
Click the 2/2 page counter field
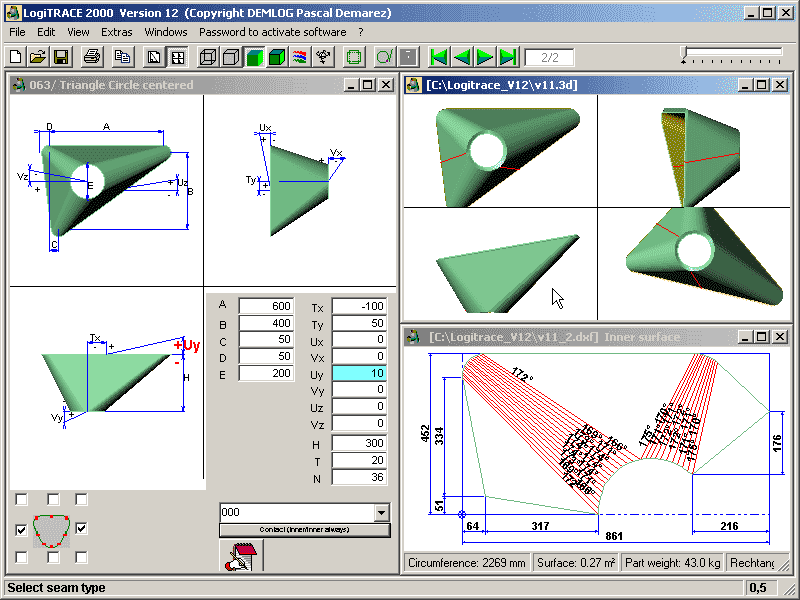tap(549, 57)
